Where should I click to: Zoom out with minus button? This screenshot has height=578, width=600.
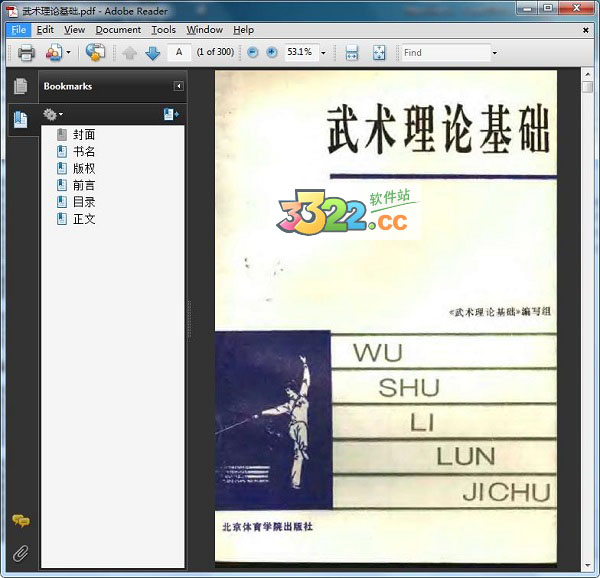(x=253, y=52)
